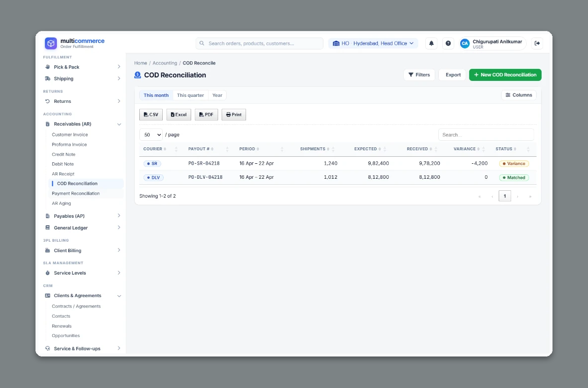The image size is (588, 388).
Task: Sort by Payout # column
Action: pos(201,149)
